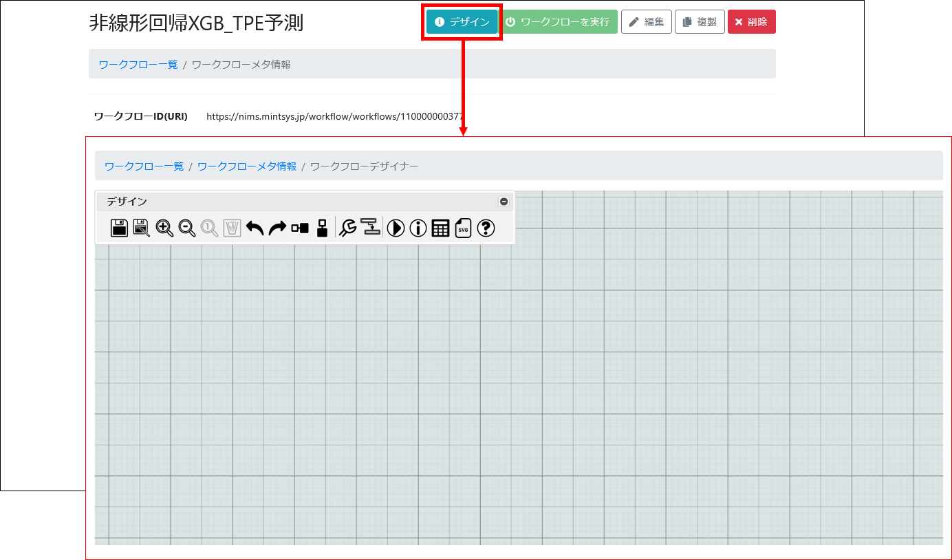Click the save floppy disk icon
Screen dimensions: 952x560
[x=119, y=228]
